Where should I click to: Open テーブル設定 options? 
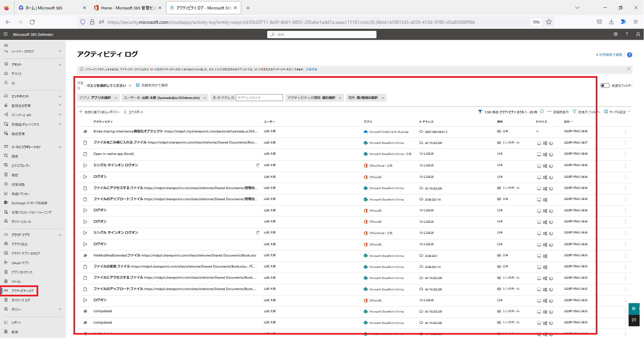coord(617,112)
